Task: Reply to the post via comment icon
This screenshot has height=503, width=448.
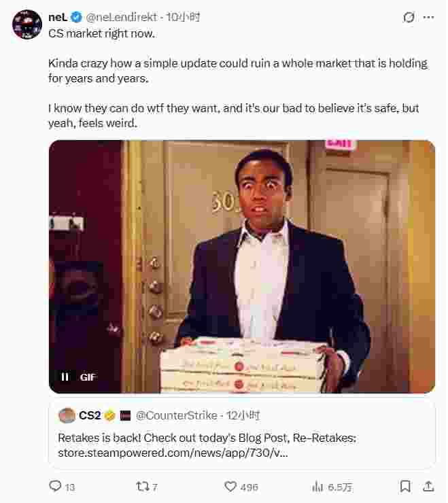Action: 56,487
